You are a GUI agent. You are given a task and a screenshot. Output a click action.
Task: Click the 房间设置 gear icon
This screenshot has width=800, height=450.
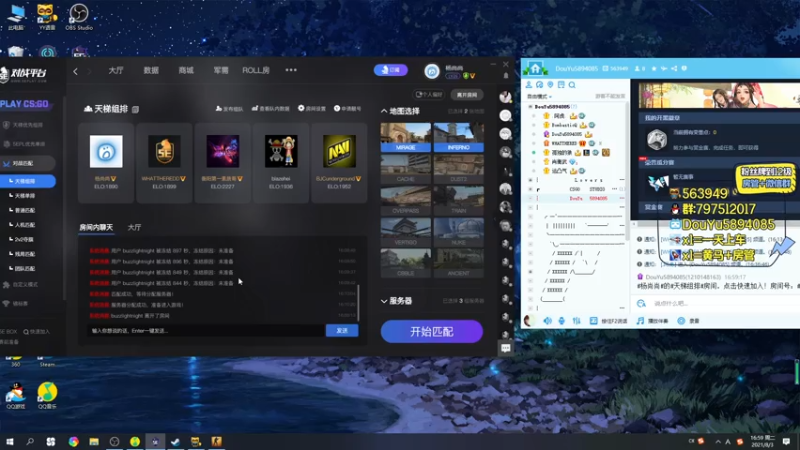(312, 109)
